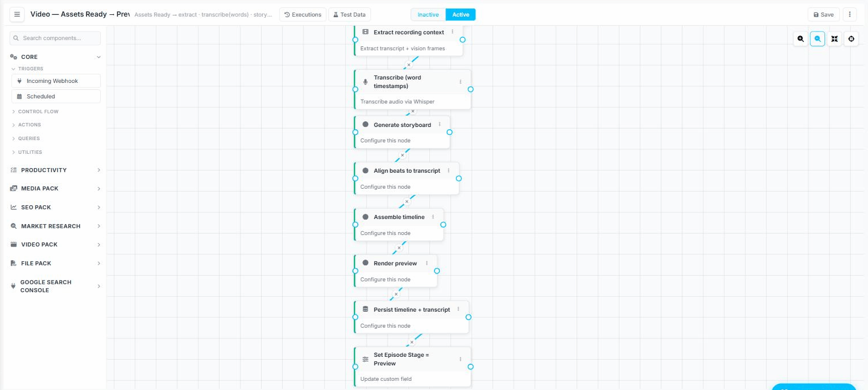The image size is (868, 390).
Task: Expand the MEDIA PACK section
Action: (55, 189)
